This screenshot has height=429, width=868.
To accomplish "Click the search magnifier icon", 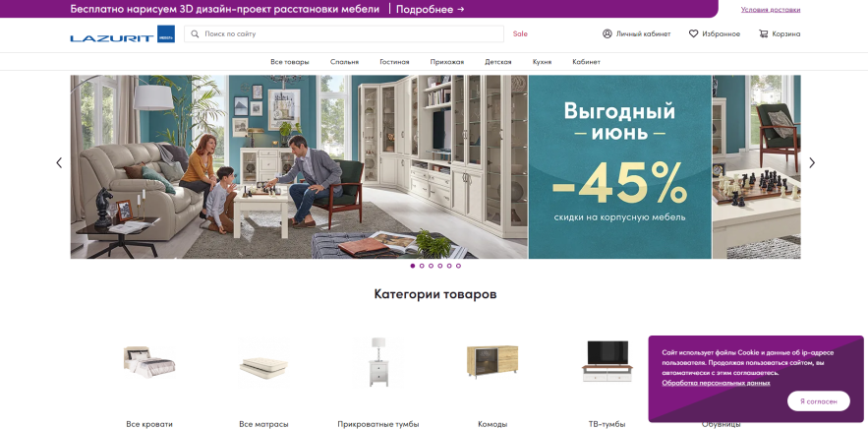I will pyautogui.click(x=195, y=33).
